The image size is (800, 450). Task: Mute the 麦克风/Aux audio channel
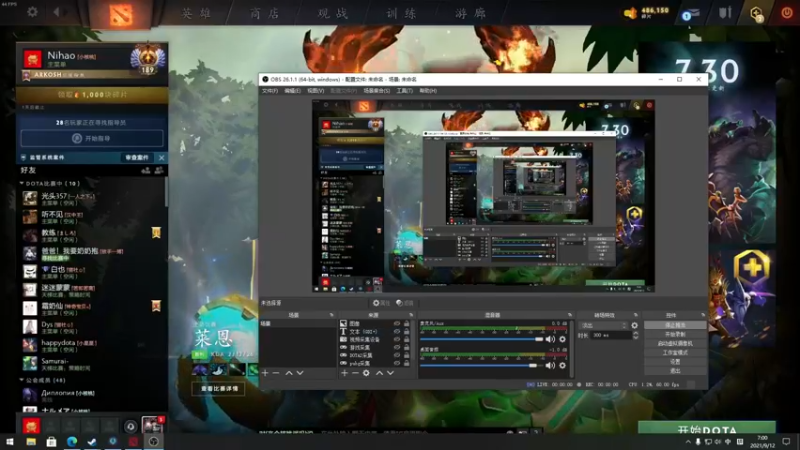pos(550,339)
